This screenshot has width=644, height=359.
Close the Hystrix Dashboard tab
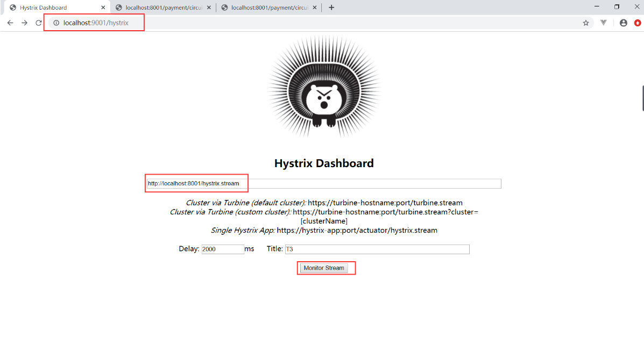[103, 8]
